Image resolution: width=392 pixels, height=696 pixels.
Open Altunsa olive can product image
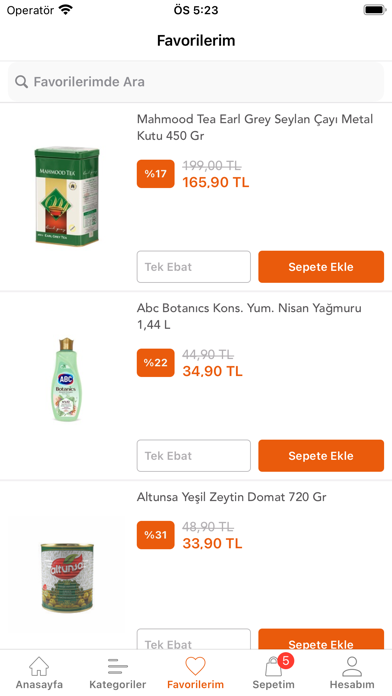point(67,577)
